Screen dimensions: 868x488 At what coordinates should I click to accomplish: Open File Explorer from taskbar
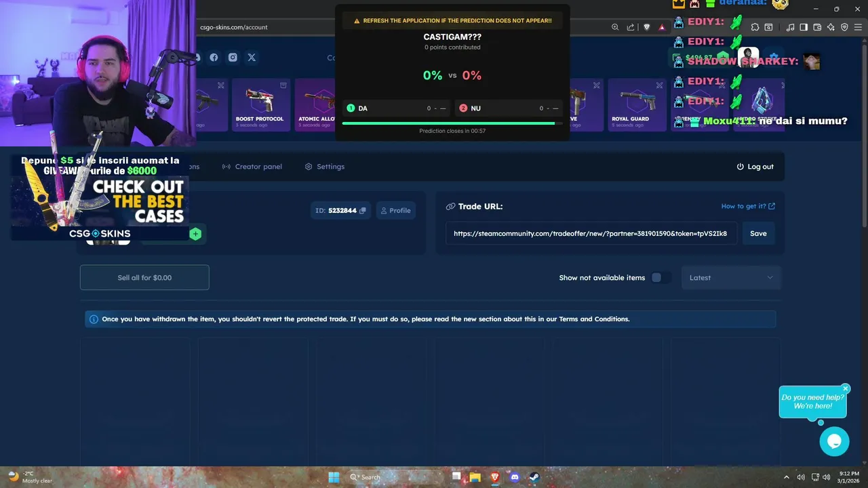[475, 477]
